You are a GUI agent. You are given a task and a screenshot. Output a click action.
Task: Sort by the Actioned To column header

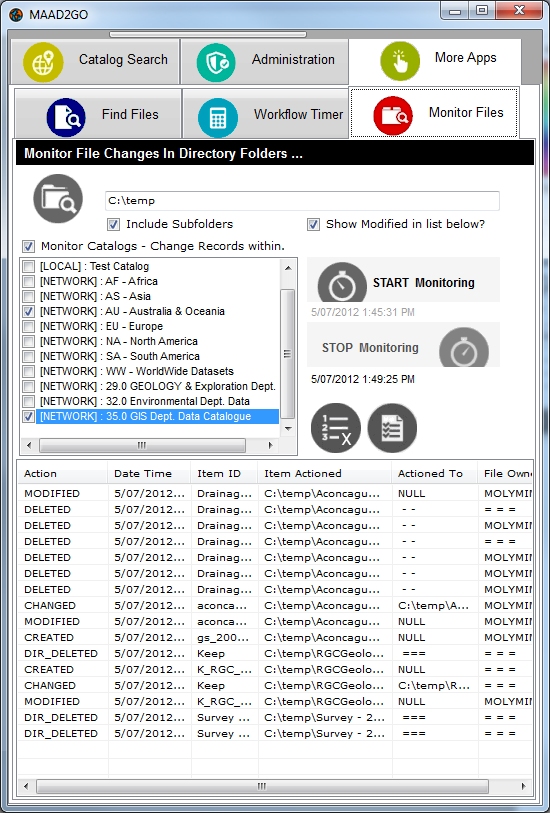[x=435, y=474]
